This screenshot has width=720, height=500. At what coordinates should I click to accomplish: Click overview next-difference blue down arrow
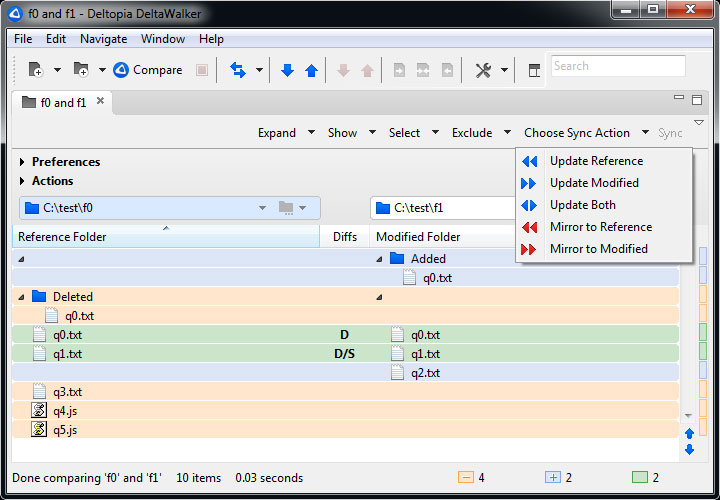tap(689, 450)
